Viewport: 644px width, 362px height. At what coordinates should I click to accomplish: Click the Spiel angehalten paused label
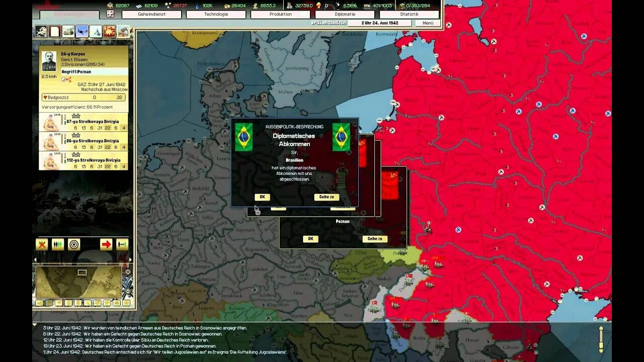tap(328, 23)
